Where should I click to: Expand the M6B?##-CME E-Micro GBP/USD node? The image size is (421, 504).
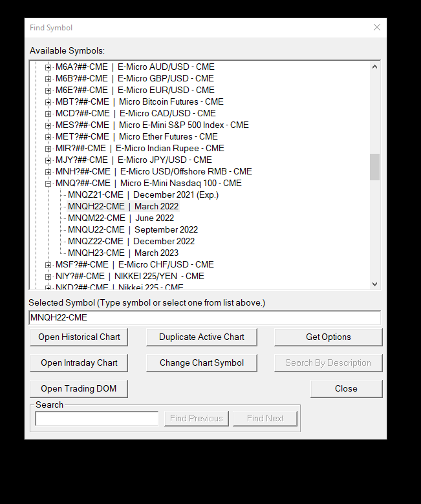click(x=48, y=79)
